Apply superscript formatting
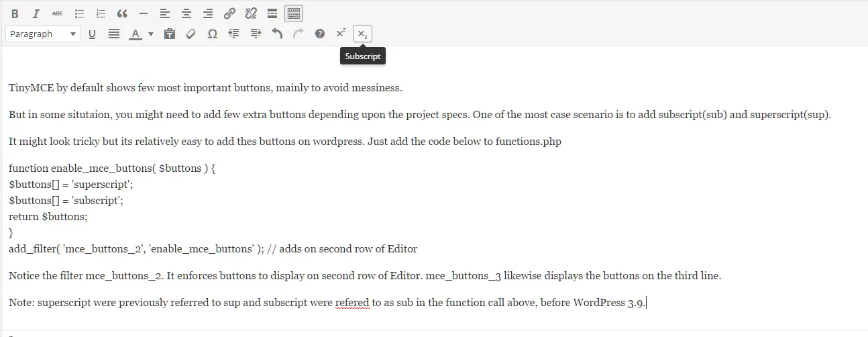Image resolution: width=868 pixels, height=337 pixels. click(x=341, y=34)
